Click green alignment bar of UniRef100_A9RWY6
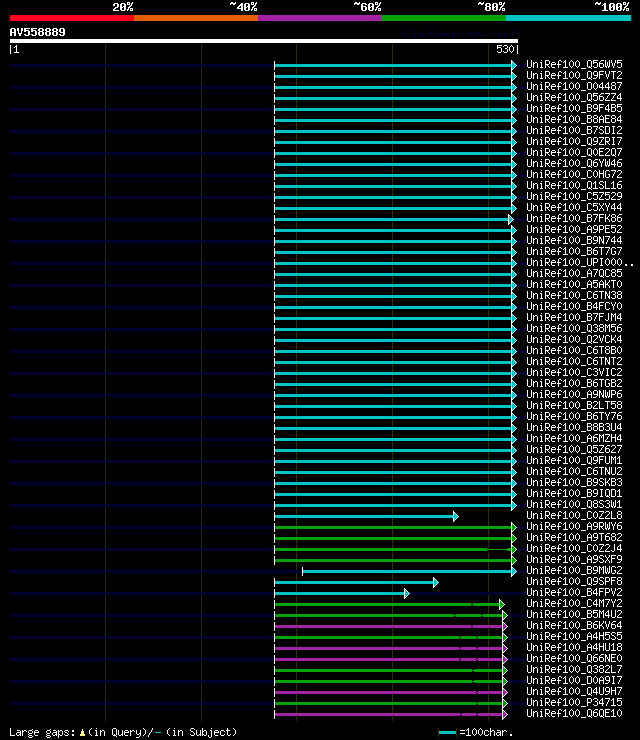The width and height of the screenshot is (640, 740). click(394, 528)
